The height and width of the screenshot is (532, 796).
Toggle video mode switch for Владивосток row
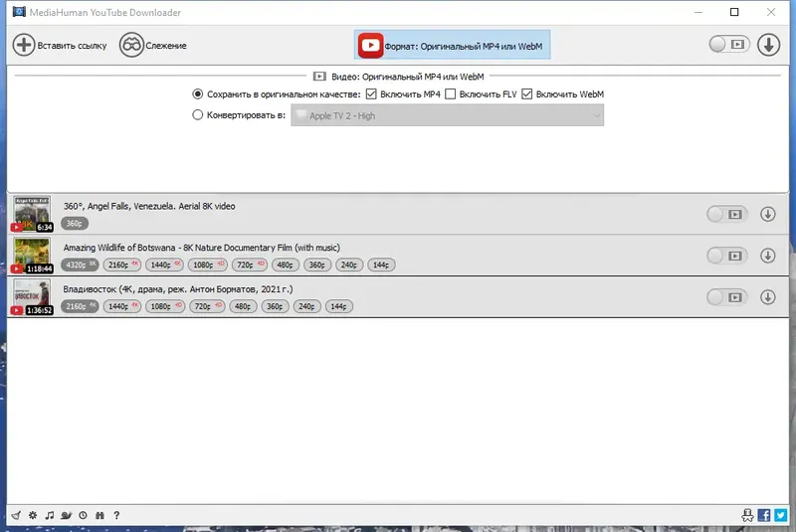(x=727, y=297)
